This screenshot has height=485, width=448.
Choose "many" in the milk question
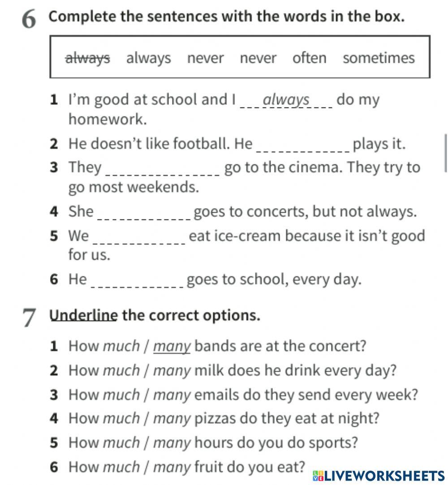pos(172,371)
